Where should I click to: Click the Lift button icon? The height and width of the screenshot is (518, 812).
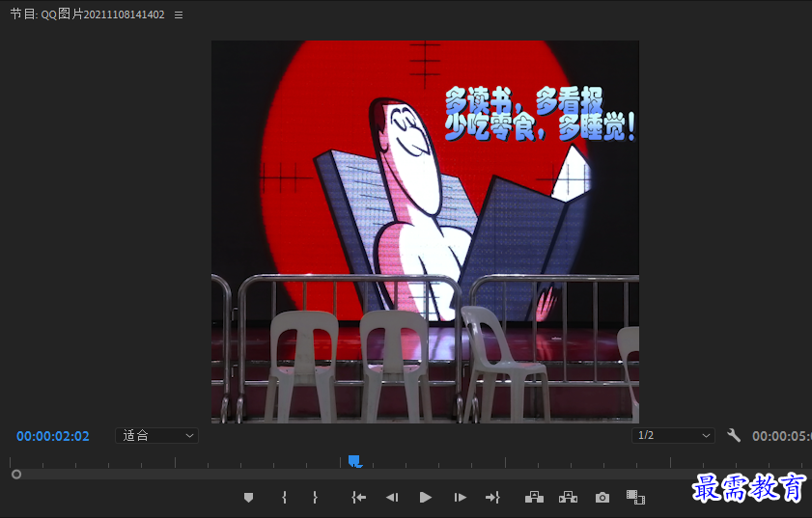pos(535,498)
